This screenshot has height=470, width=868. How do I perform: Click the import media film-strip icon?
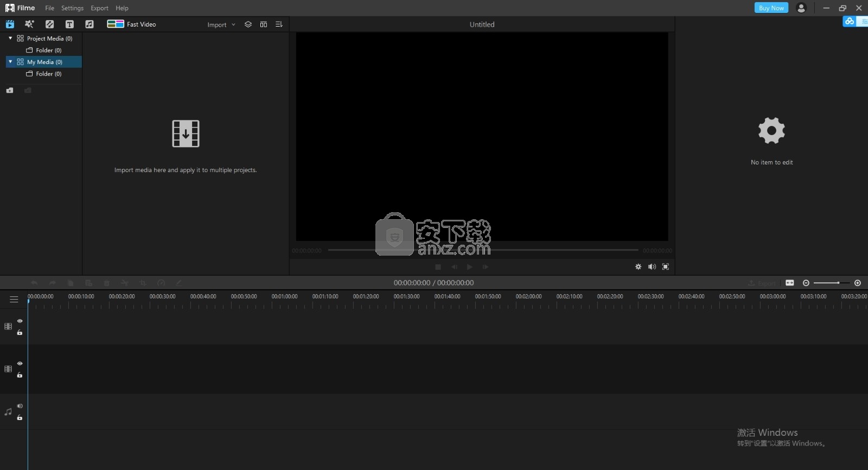(186, 134)
